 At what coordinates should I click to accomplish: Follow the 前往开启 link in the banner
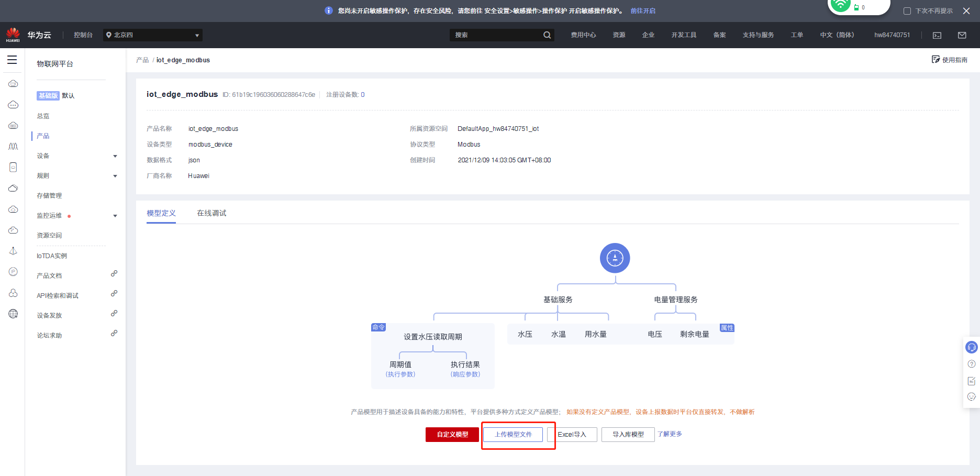tap(643, 11)
